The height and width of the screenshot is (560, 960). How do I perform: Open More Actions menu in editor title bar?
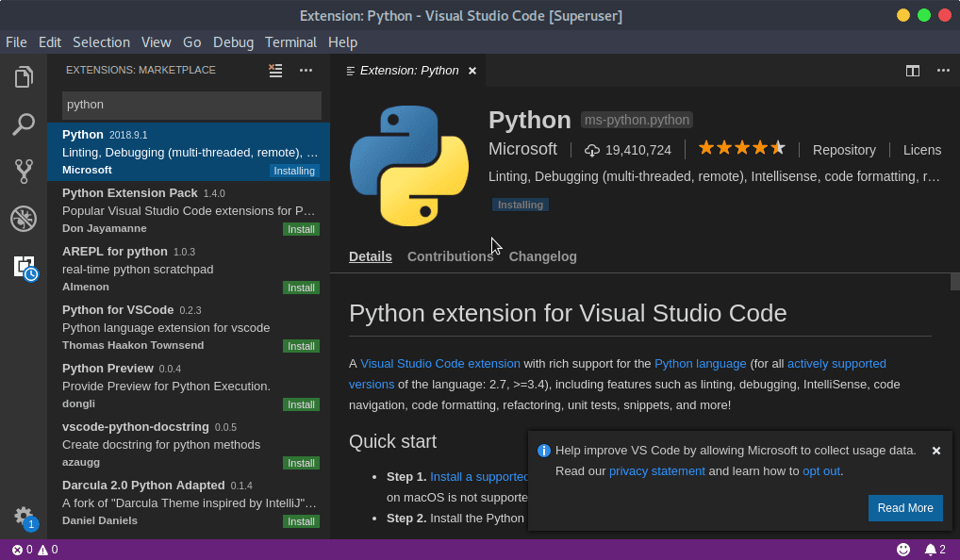point(941,70)
